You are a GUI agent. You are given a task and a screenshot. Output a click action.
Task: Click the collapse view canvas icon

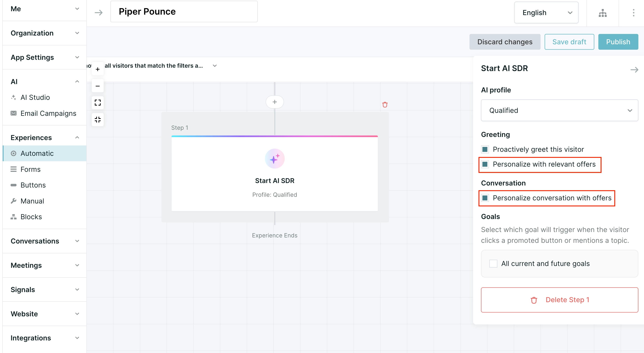click(98, 119)
